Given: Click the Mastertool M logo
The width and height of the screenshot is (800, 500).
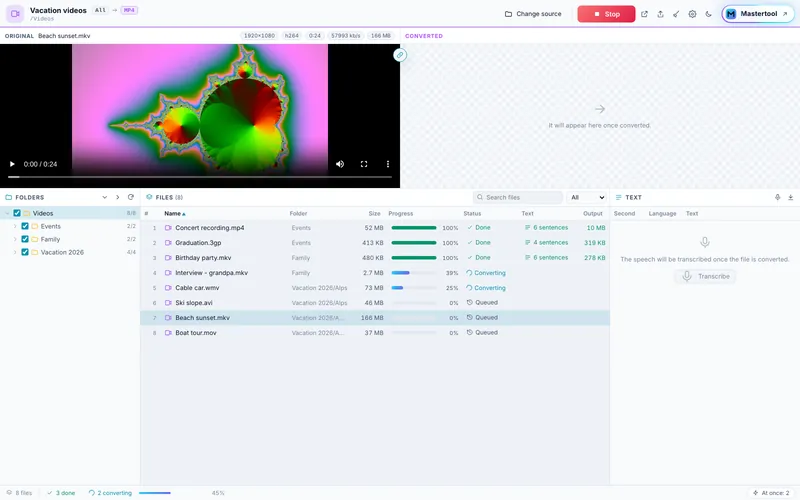Looking at the screenshot, I should click(731, 14).
